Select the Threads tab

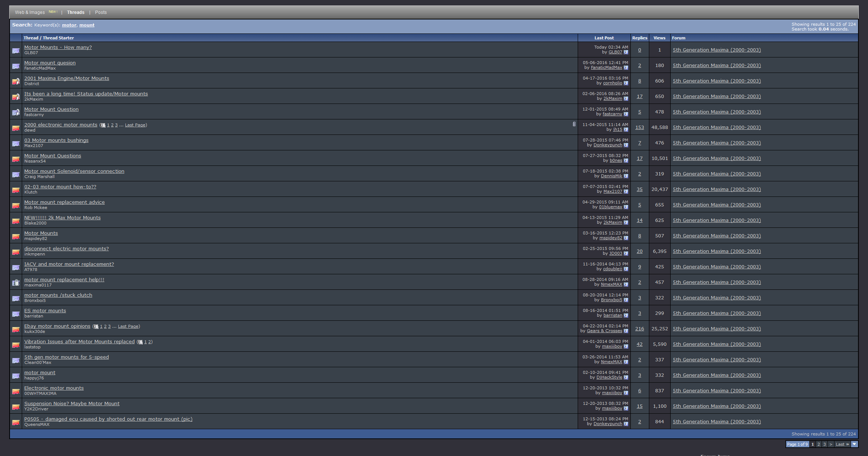(x=76, y=13)
